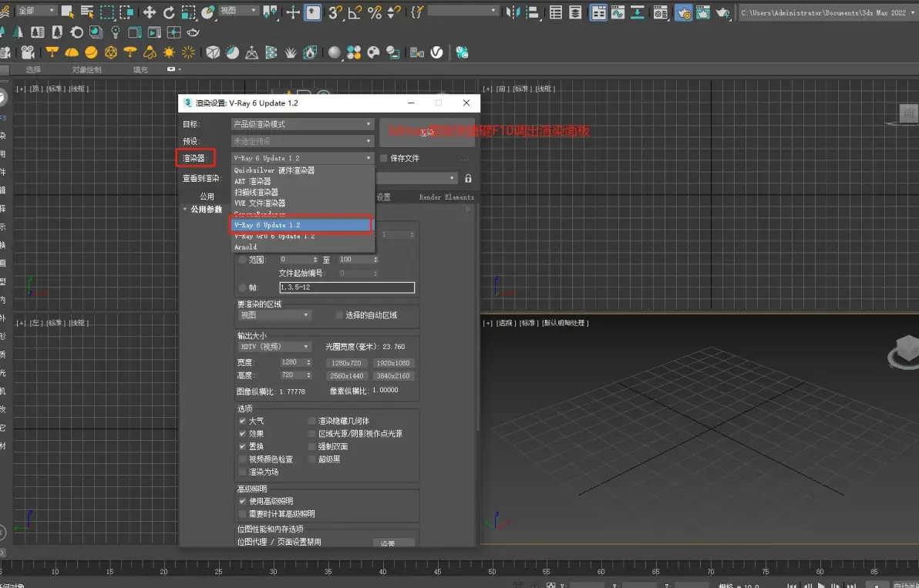
Task: Open the Mirror tool icon
Action: 514,12
